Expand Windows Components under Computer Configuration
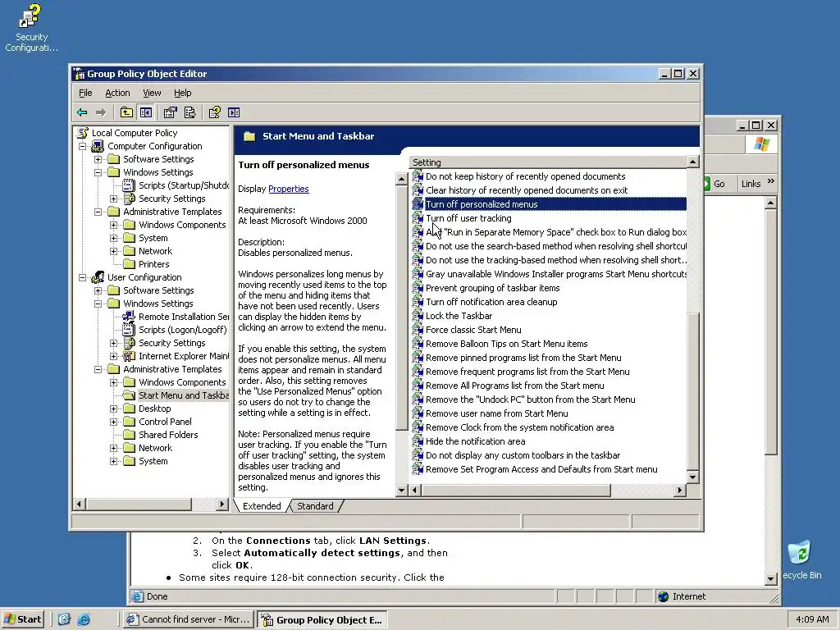This screenshot has width=840, height=630. pos(113,225)
